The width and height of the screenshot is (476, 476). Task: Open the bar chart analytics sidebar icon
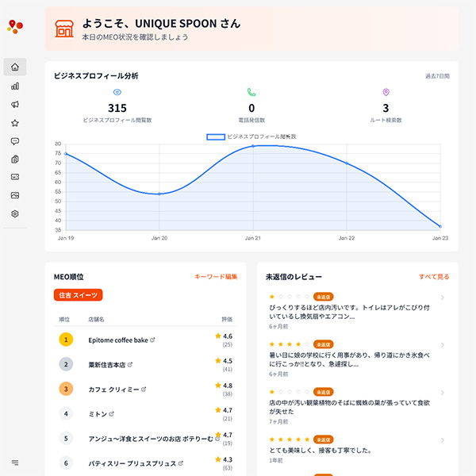(14, 86)
